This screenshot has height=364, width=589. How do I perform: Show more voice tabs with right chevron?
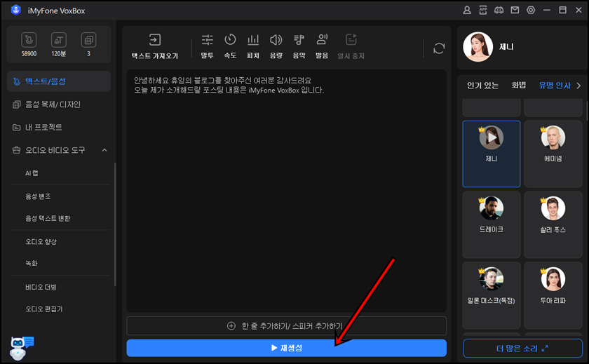tap(578, 86)
